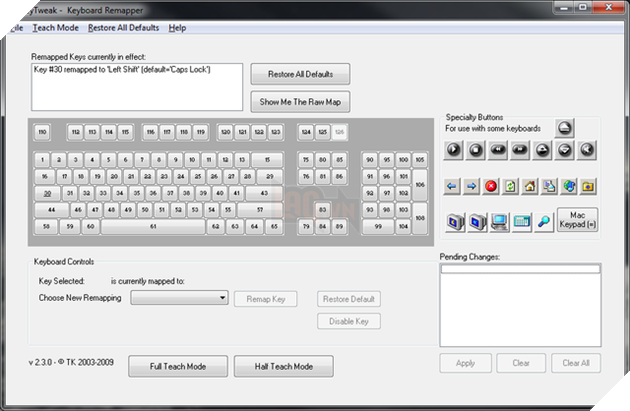Viewport: 630px width, 411px height.
Task: Click the Calculator specialty icon
Action: (521, 221)
